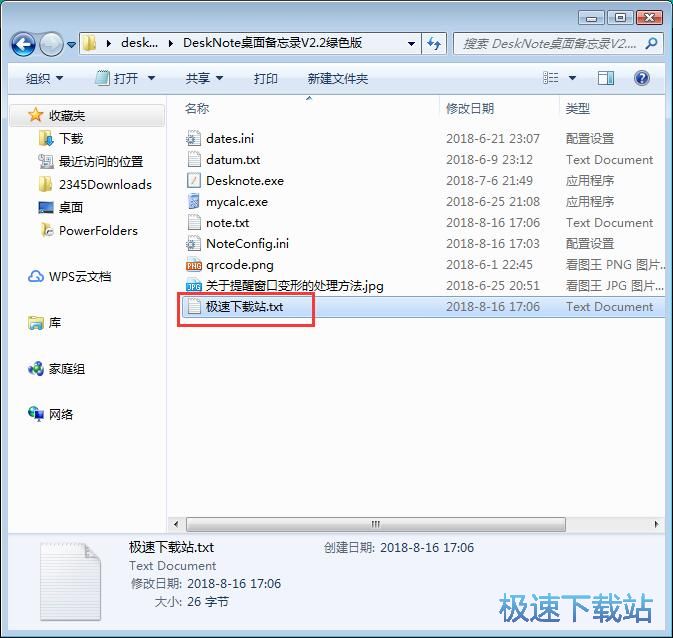Select the file name dates.ini

tap(230, 138)
